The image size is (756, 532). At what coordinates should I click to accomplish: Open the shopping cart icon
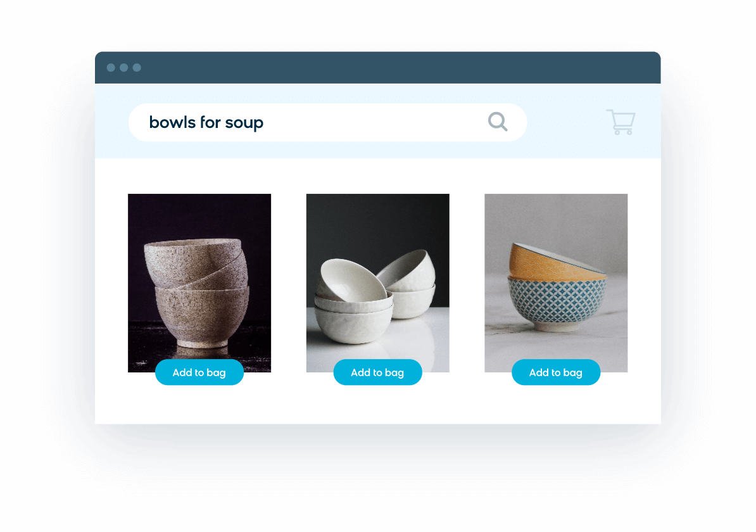[621, 122]
